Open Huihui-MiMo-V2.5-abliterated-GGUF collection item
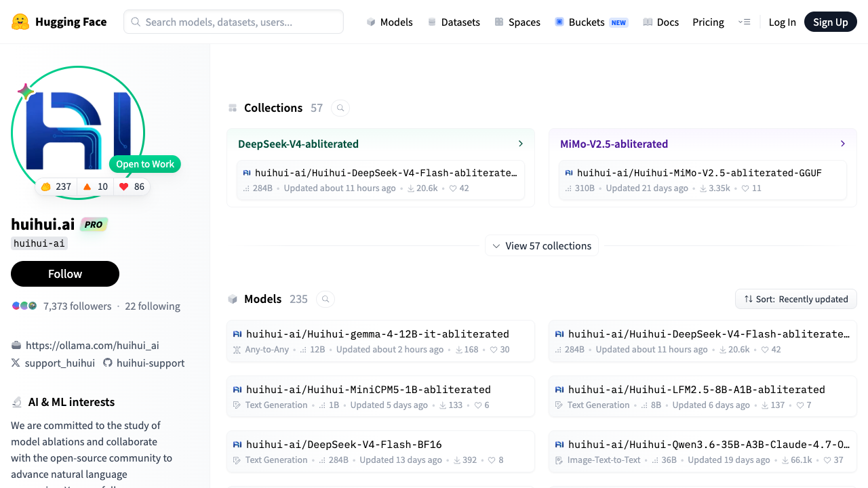This screenshot has width=868, height=488. coord(703,180)
